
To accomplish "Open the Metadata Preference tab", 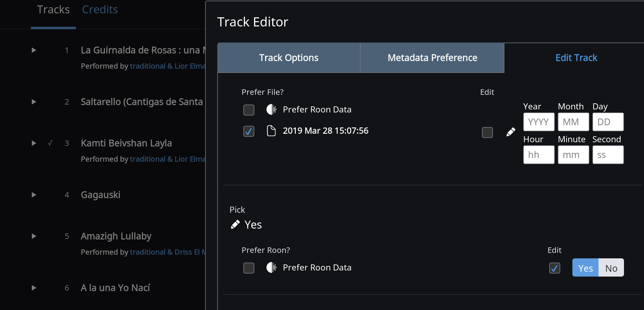I will (432, 58).
